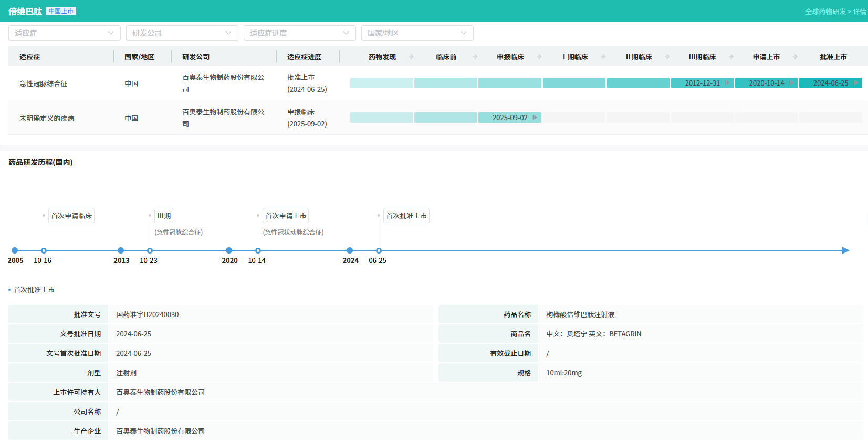This screenshot has height=443, width=868.
Task: Click the timeline arrowhead at the right end
Action: point(845,250)
